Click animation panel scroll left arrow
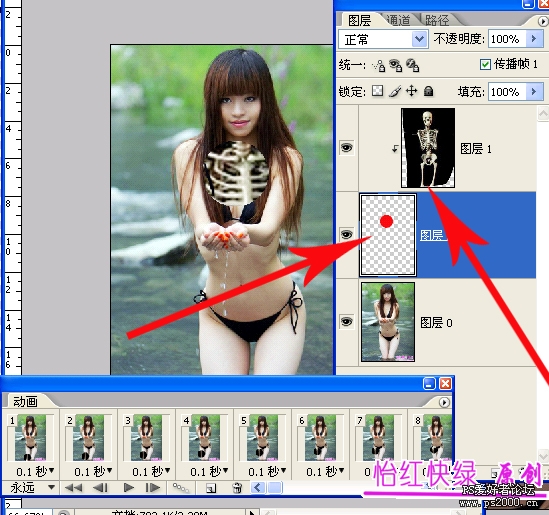The image size is (549, 515). pyautogui.click(x=258, y=487)
